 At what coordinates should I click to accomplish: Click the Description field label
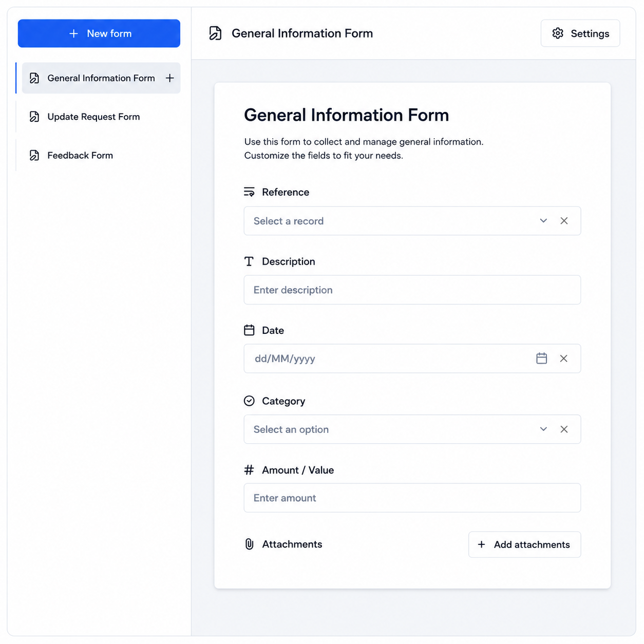(x=289, y=261)
